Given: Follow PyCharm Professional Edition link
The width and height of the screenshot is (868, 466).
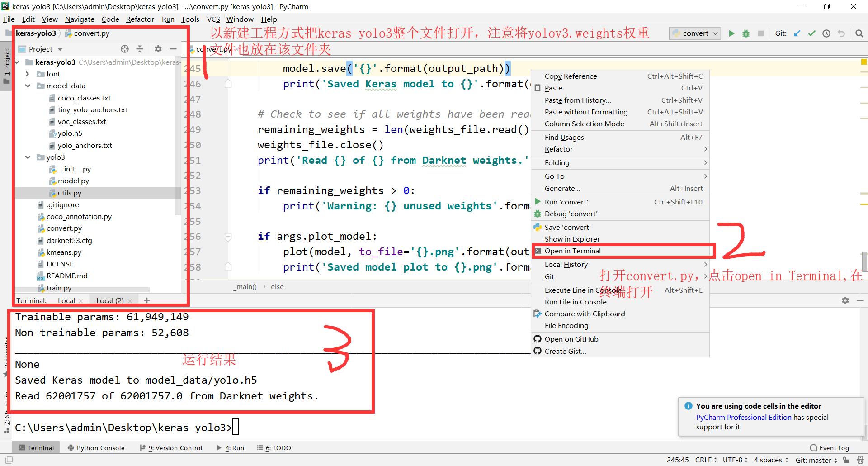Looking at the screenshot, I should click(x=744, y=418).
